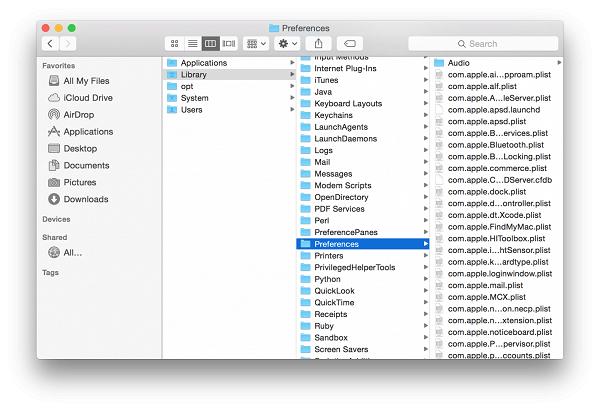Screen dimensions: 600x411
Task: Open Documents in sidebar
Action: [79, 165]
